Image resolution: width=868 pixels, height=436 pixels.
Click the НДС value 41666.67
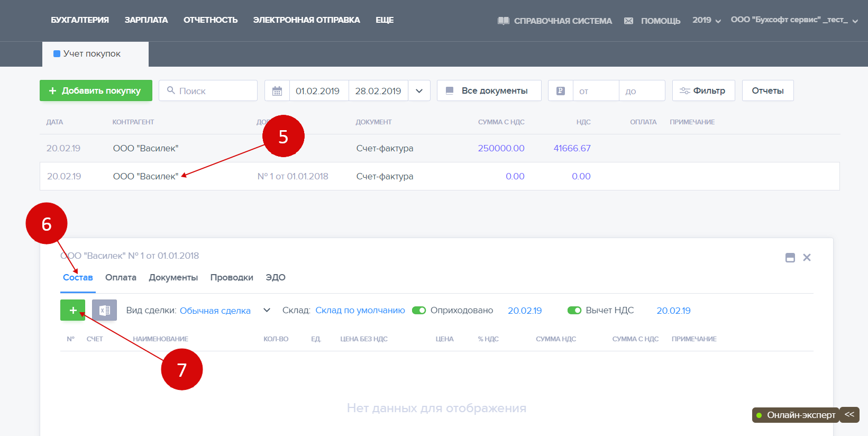pyautogui.click(x=572, y=148)
